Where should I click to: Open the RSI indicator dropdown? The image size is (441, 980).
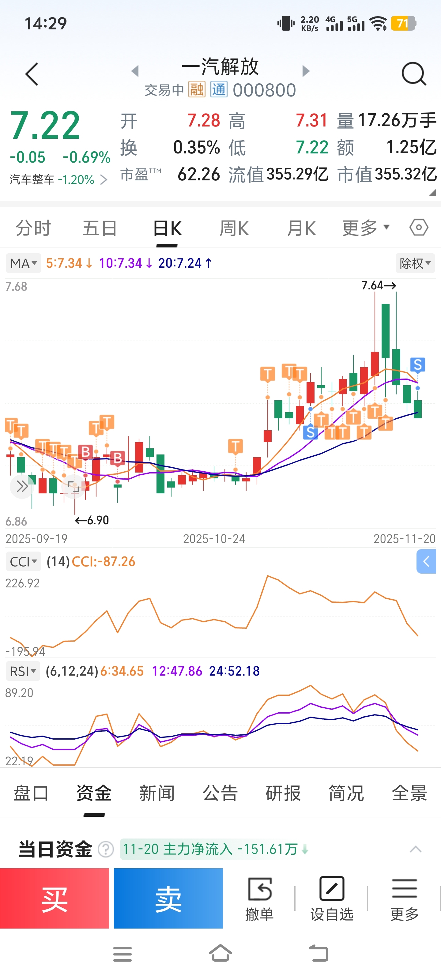[x=23, y=671]
